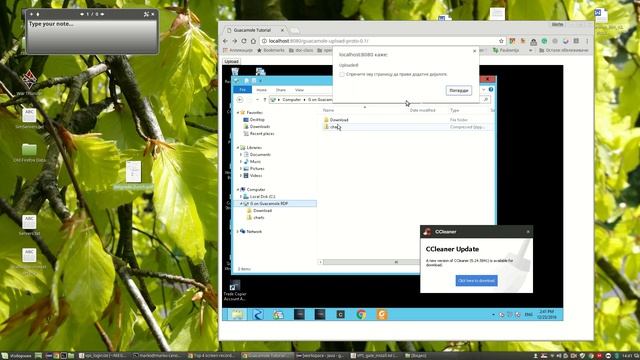Open the Chrome home page
640x360 pixels.
[253, 41]
